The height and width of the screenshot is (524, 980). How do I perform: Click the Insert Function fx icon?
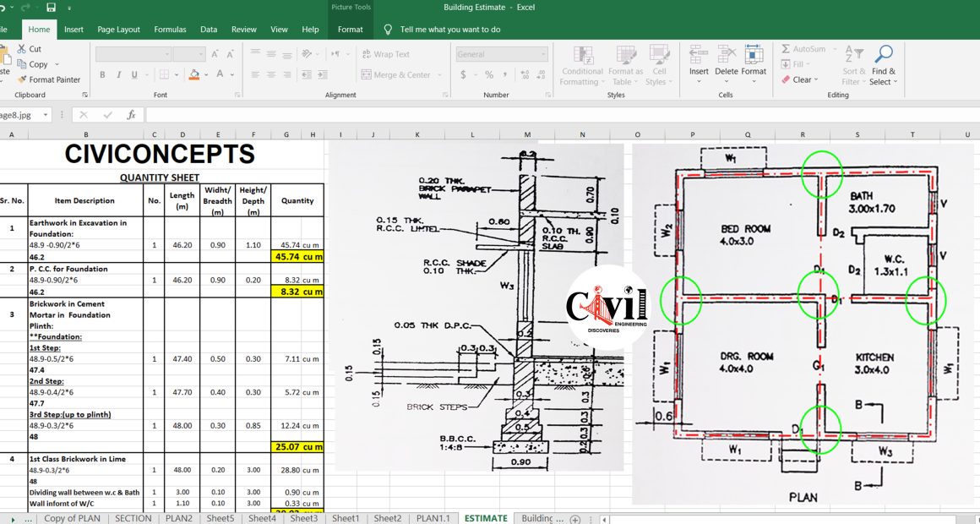[131, 115]
